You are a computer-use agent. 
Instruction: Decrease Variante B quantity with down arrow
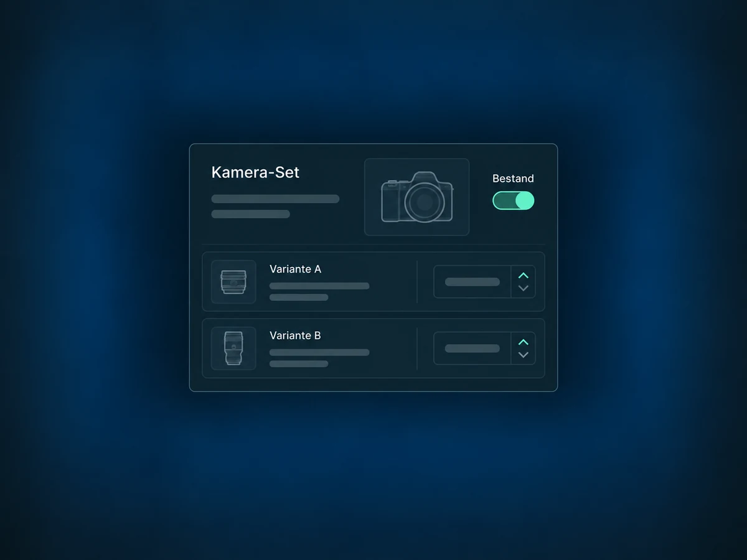(x=524, y=355)
